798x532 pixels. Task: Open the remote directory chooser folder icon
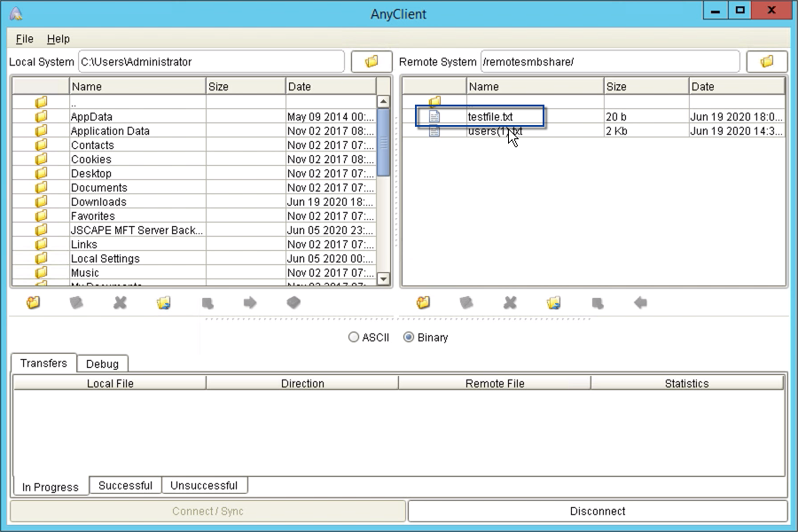click(x=766, y=61)
